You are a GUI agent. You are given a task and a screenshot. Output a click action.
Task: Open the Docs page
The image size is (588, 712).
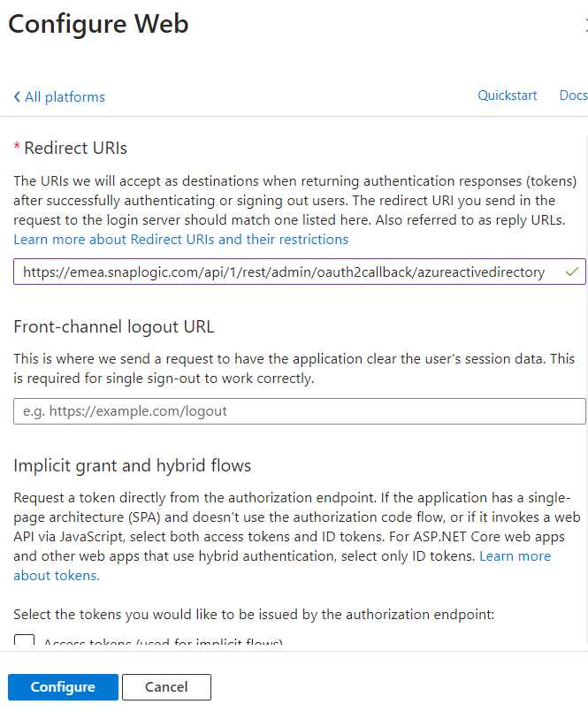pos(573,95)
